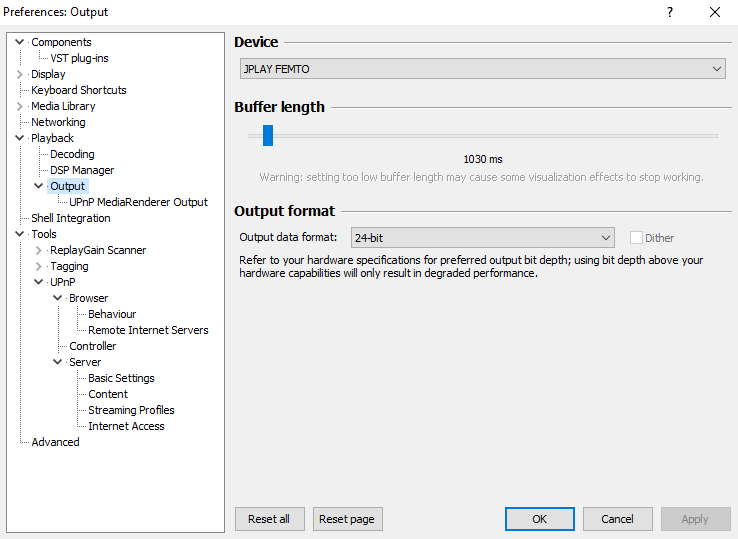738x539 pixels.
Task: Click the Cancel button
Action: [x=618, y=519]
